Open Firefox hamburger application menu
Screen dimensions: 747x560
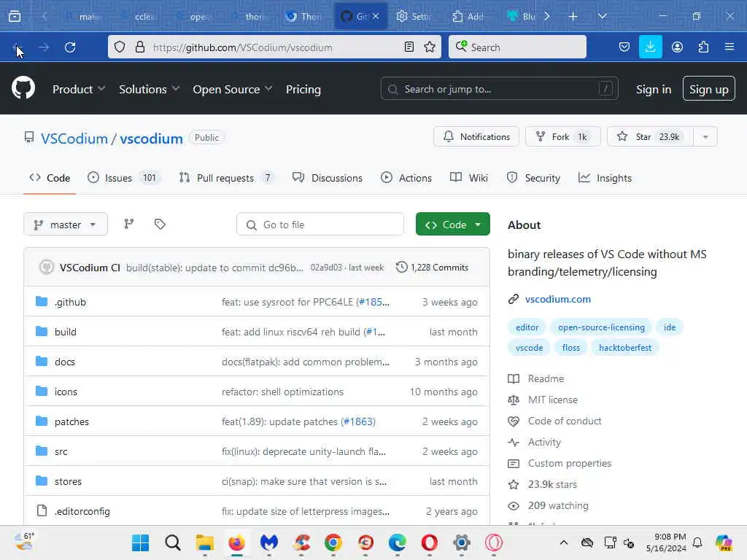coord(729,47)
